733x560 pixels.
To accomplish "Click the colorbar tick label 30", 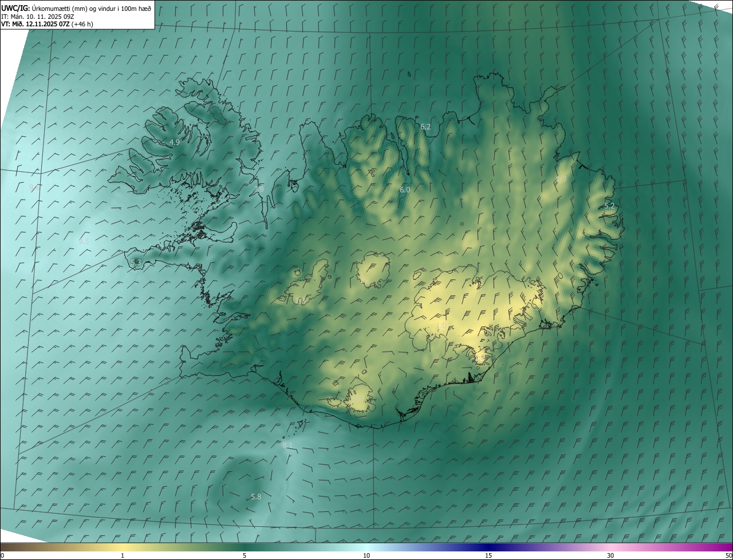I will 610,555.
